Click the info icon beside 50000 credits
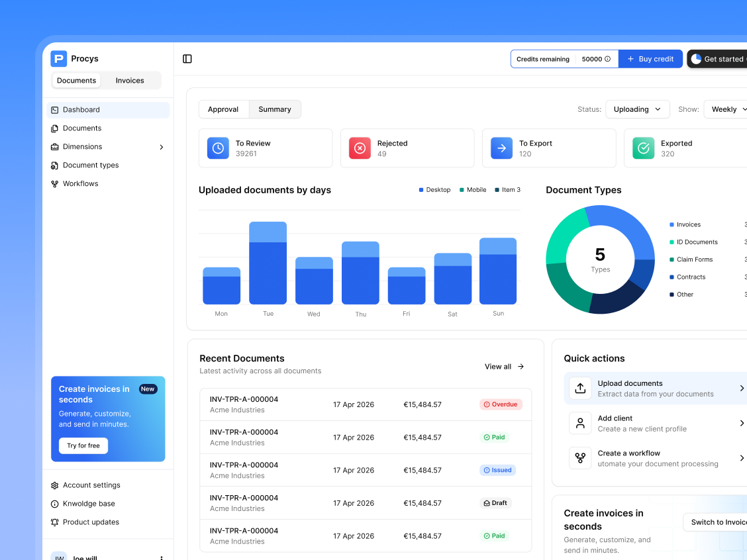Image resolution: width=747 pixels, height=560 pixels. point(607,59)
